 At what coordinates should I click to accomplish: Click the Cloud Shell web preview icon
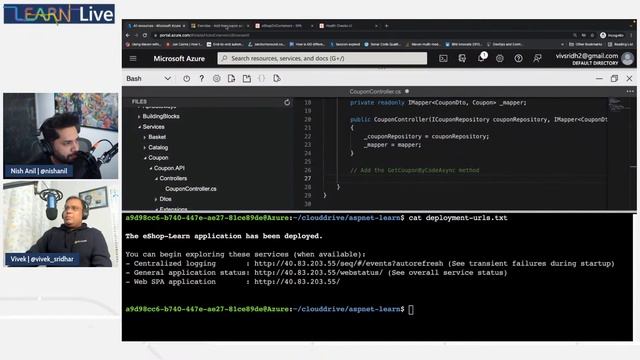click(x=277, y=78)
